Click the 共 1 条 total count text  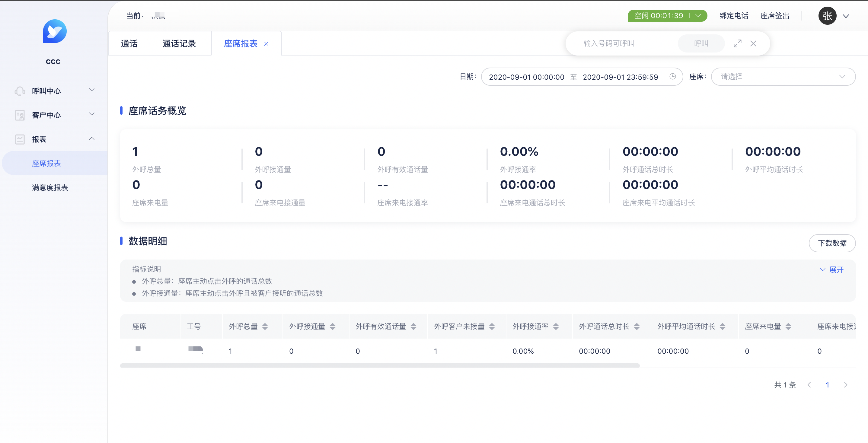click(x=785, y=385)
